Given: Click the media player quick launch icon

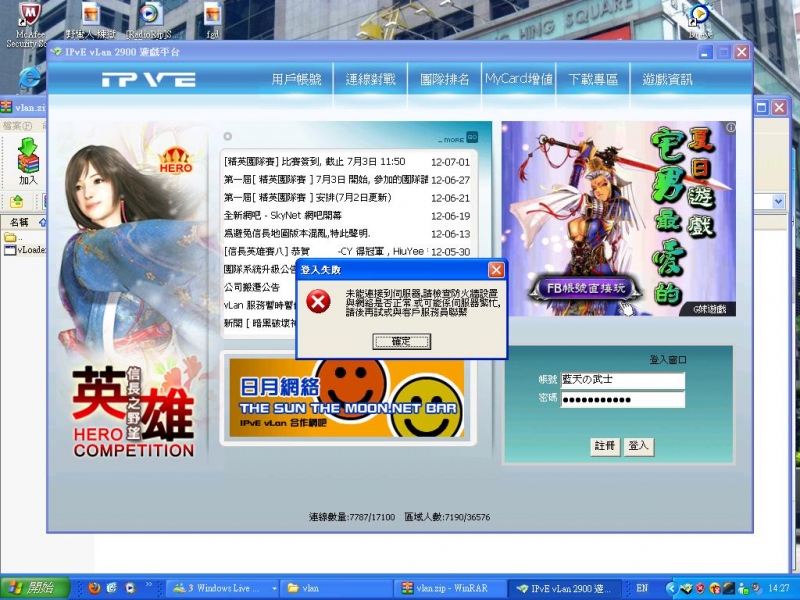Looking at the screenshot, I should click(x=130, y=588).
